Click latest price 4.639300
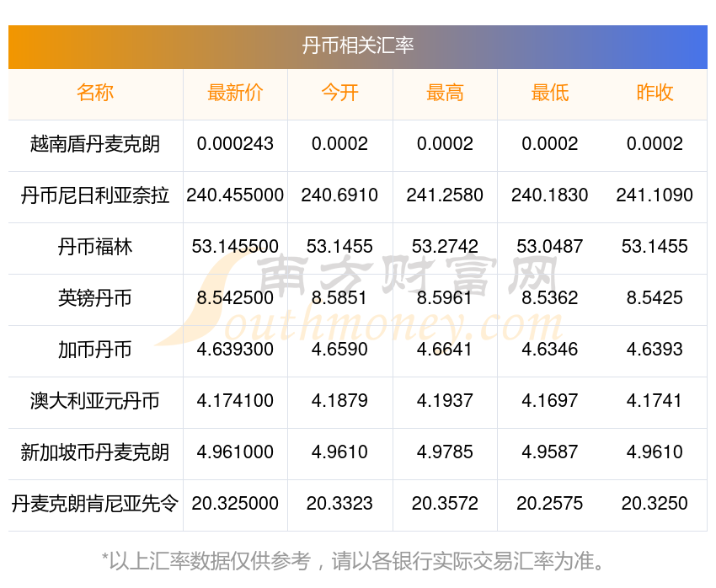The height and width of the screenshot is (588, 716). [235, 350]
